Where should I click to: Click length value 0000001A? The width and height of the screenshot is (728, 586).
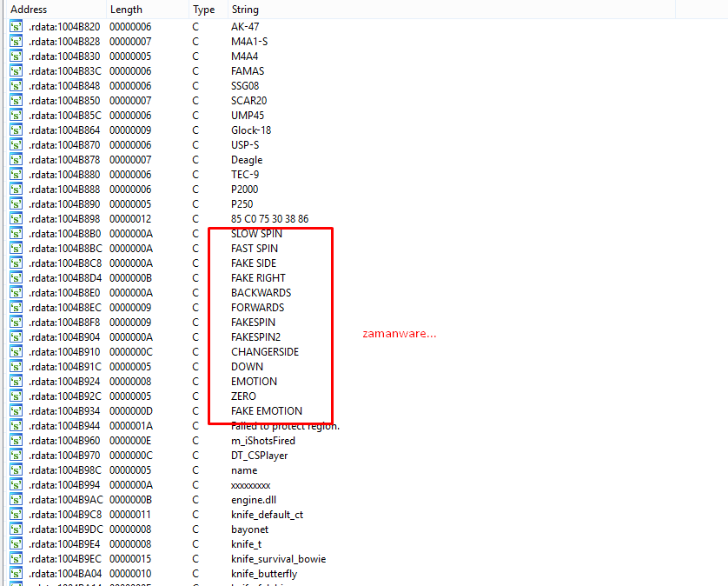[131, 426]
